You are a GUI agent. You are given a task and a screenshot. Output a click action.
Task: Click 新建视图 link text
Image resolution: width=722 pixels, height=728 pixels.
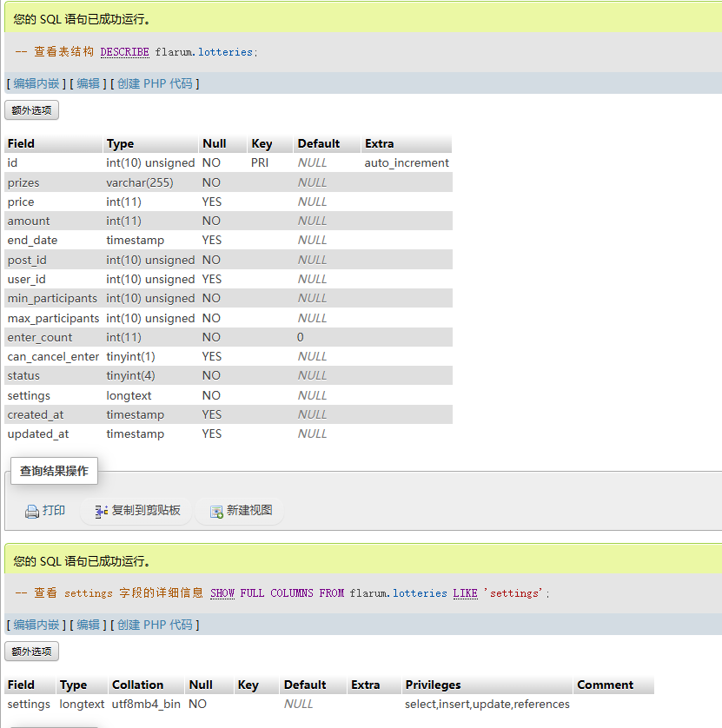click(249, 510)
